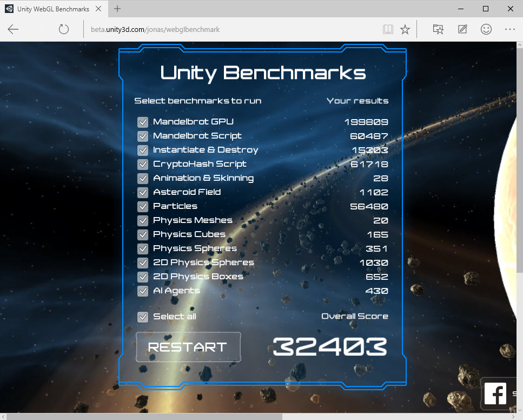Open reading view book icon
This screenshot has height=420, width=523.
(x=388, y=29)
